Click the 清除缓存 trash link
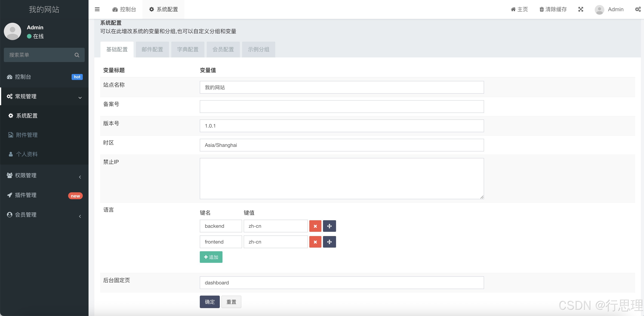 tap(553, 9)
